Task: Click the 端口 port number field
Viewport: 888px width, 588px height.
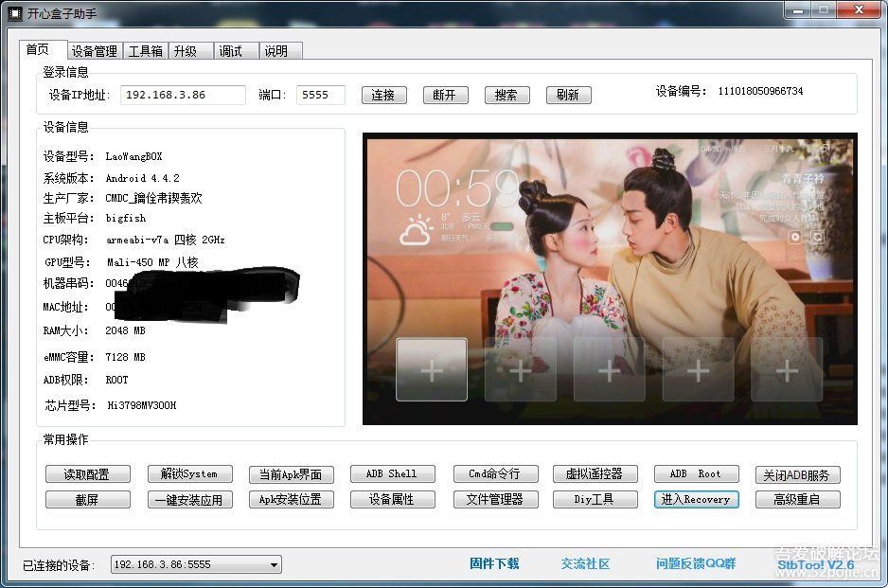Action: click(x=320, y=96)
